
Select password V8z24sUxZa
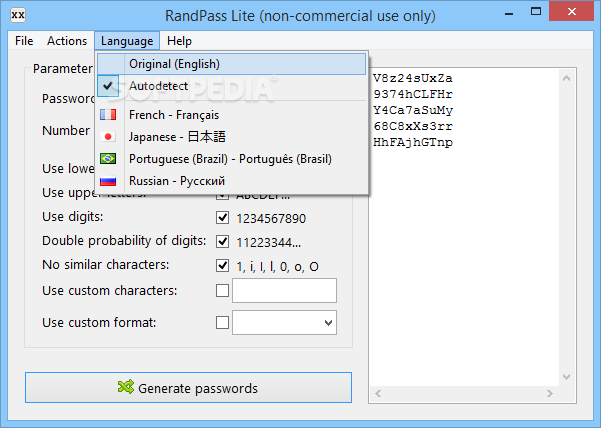412,78
